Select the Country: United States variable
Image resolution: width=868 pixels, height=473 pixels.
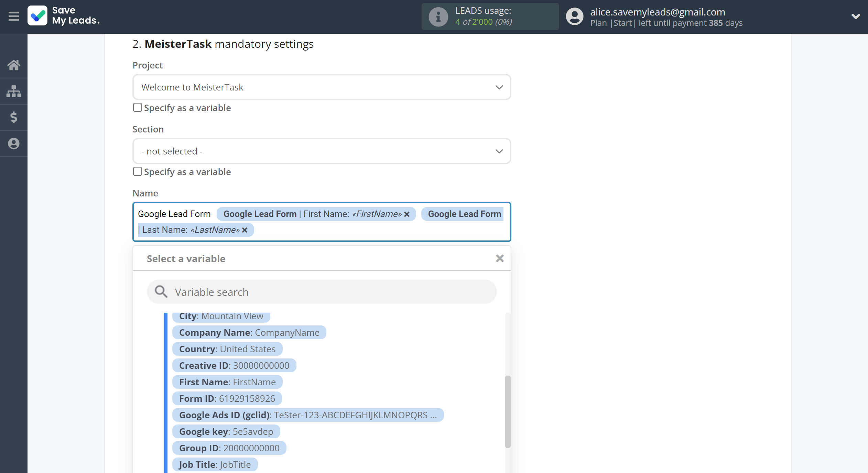pos(227,349)
